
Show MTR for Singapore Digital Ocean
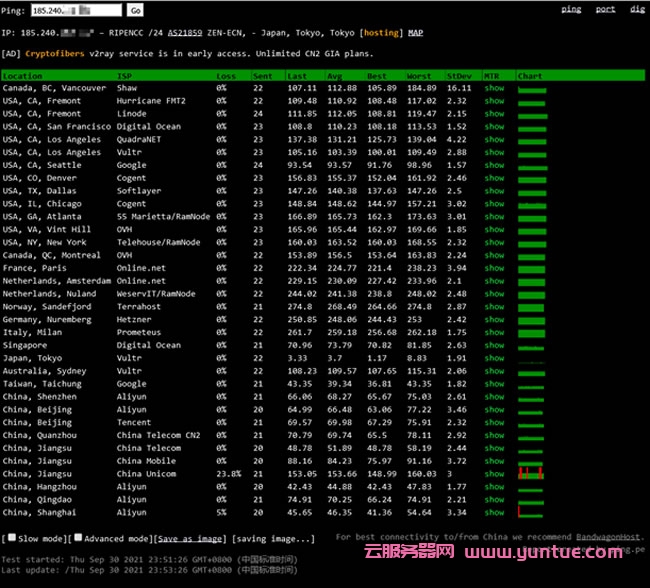(x=494, y=345)
